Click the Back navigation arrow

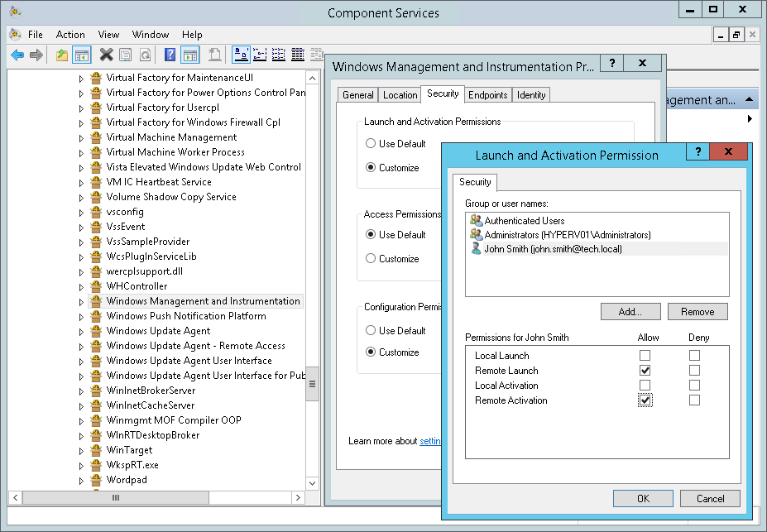pyautogui.click(x=16, y=54)
